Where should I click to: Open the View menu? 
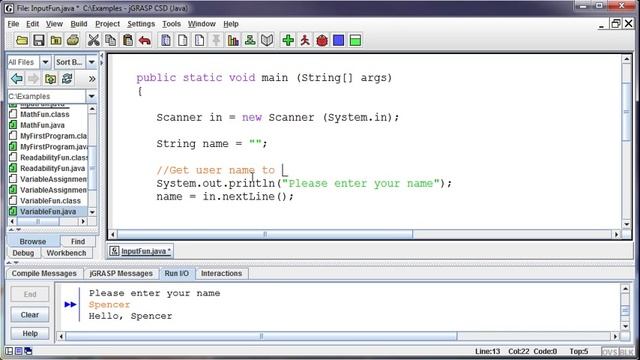click(x=54, y=24)
